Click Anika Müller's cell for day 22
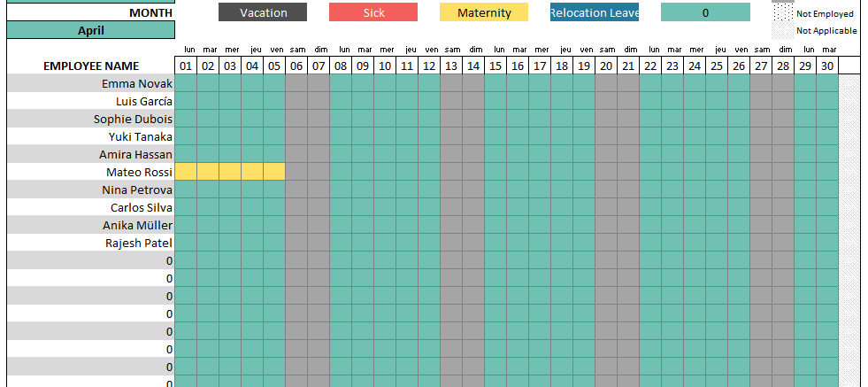The width and height of the screenshot is (868, 387). click(650, 225)
